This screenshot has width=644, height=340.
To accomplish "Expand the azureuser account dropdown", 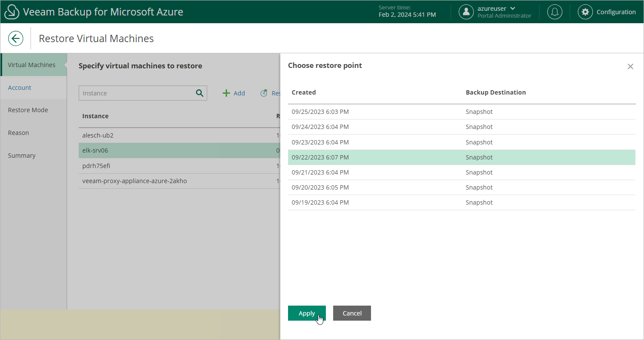I will [512, 9].
